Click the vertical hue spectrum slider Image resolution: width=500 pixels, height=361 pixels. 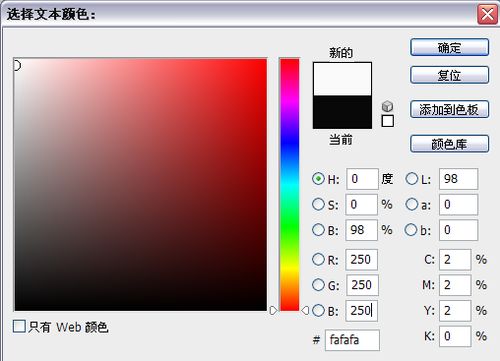coord(289,185)
